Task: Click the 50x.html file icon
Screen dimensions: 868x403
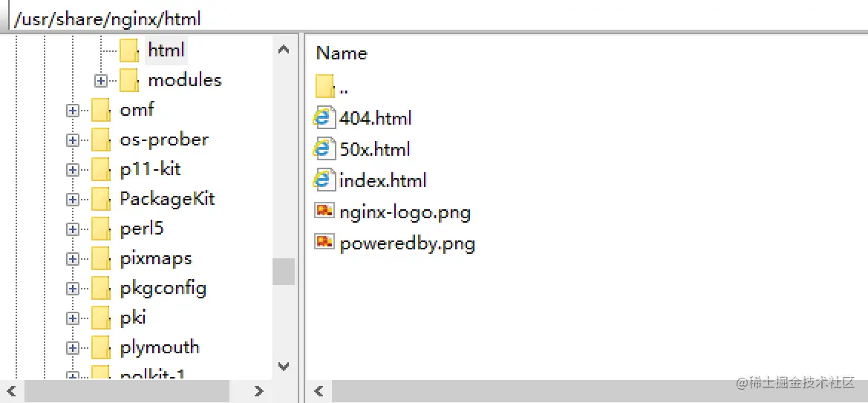Action: point(324,149)
